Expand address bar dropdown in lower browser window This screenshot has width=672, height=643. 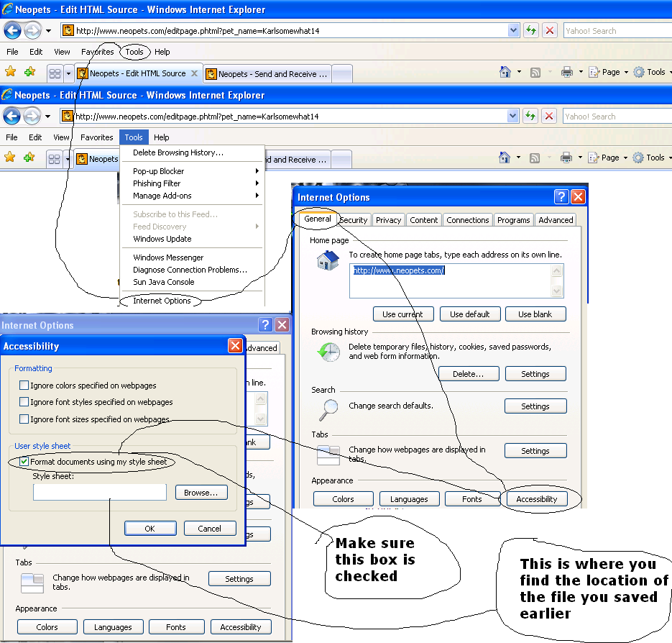pyautogui.click(x=512, y=117)
